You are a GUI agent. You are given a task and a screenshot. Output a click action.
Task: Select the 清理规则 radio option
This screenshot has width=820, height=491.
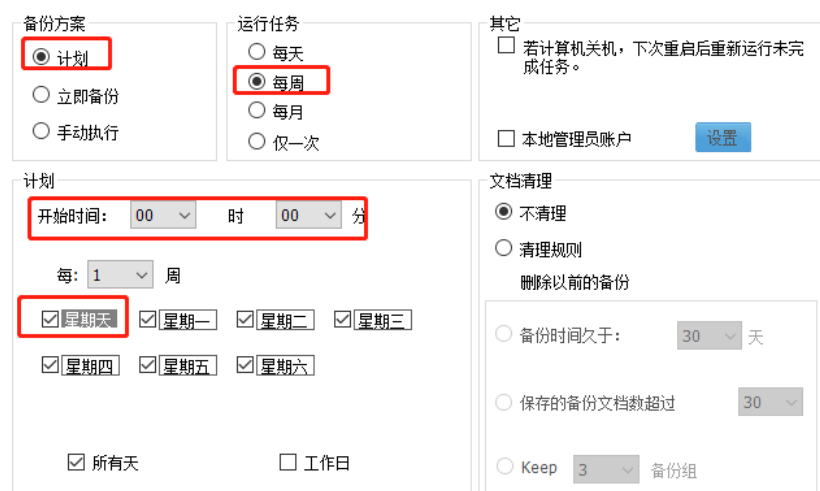(x=504, y=248)
